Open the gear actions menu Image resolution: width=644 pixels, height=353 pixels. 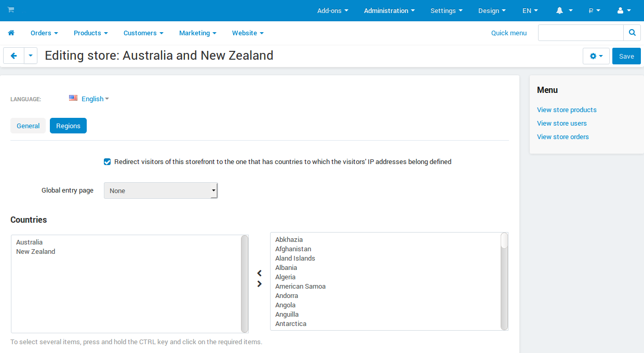(596, 56)
